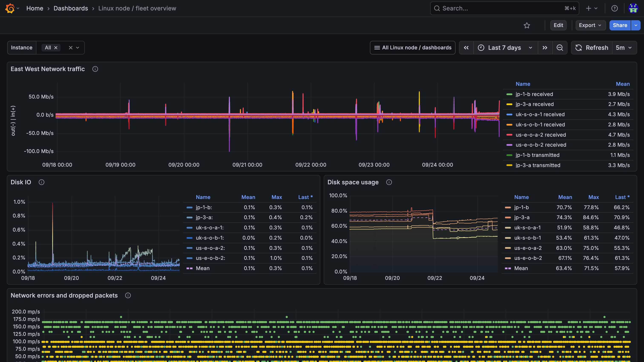The width and height of the screenshot is (644, 362).
Task: Remove the All instance filter chip
Action: point(56,48)
